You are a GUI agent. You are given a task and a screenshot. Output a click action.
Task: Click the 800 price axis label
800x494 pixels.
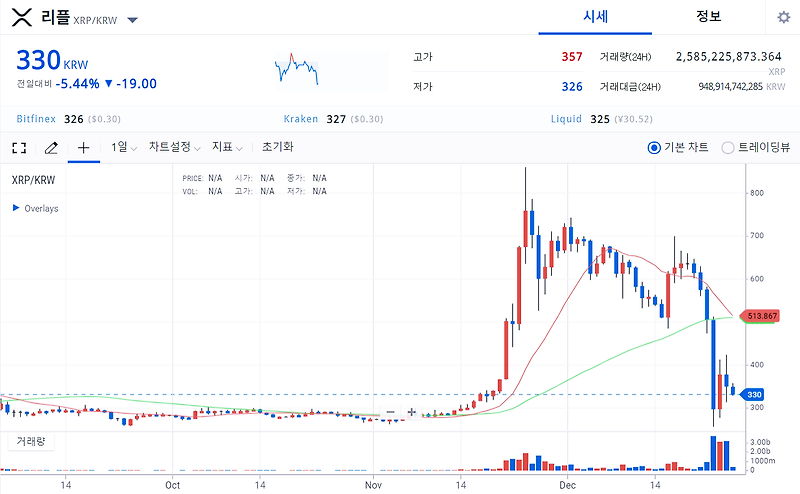(757, 193)
